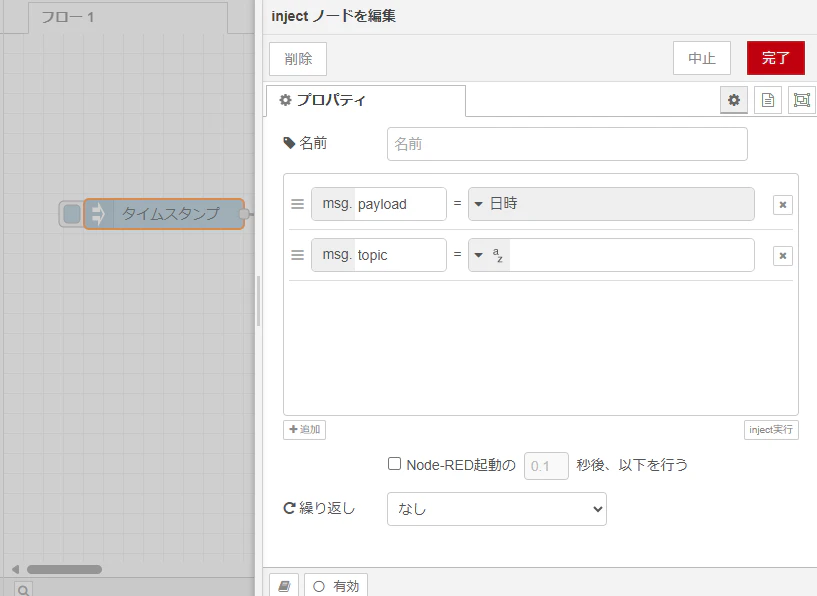Open node appearance settings icon
This screenshot has height=596, width=817.
(801, 100)
